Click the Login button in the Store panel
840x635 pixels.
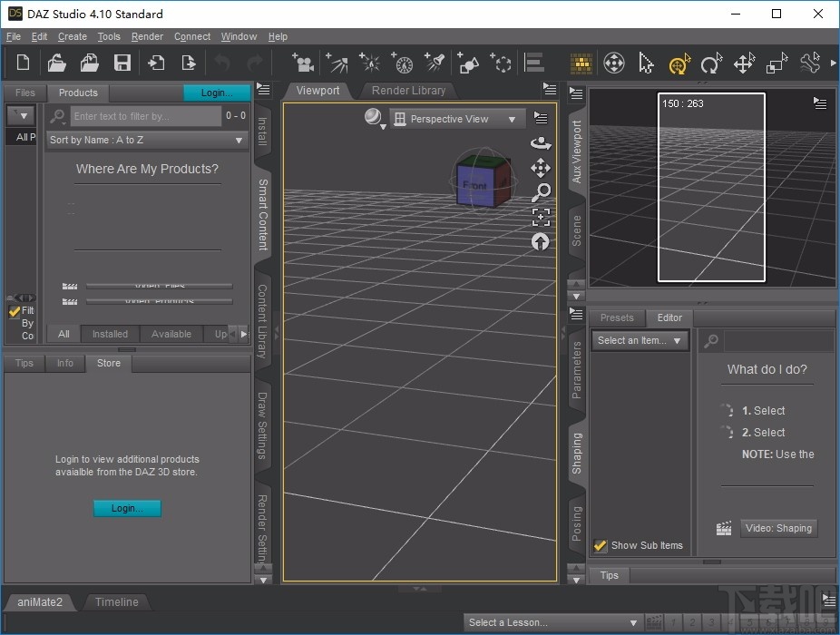(x=127, y=508)
